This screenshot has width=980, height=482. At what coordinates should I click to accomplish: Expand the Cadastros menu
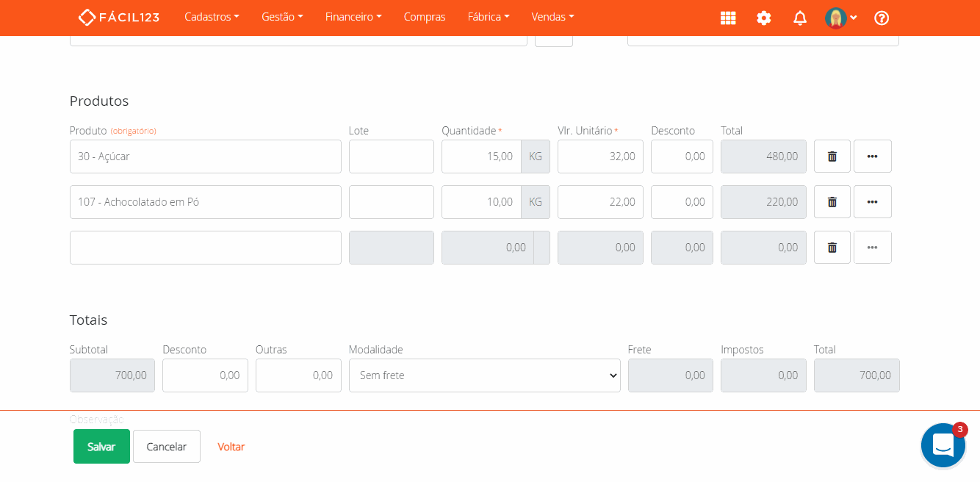212,17
